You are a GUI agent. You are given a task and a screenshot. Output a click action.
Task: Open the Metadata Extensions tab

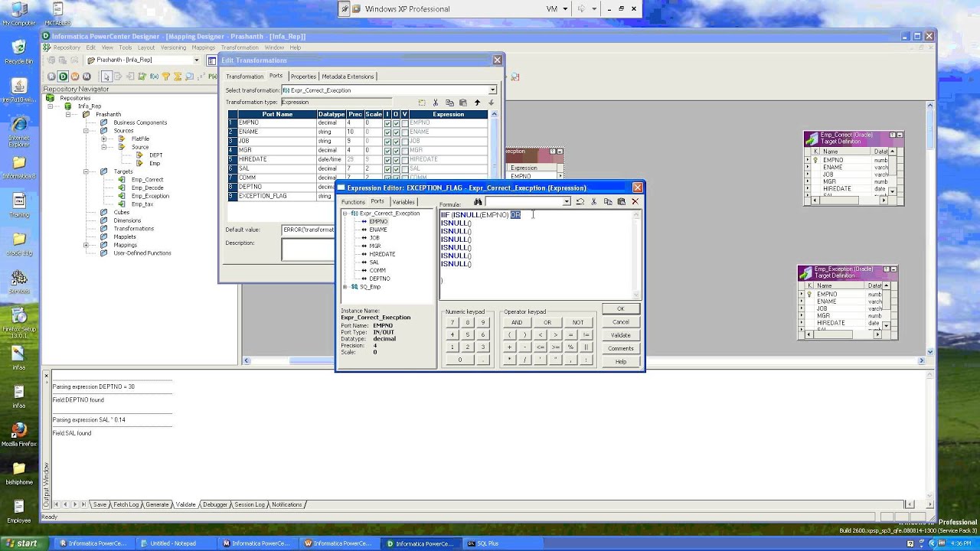pyautogui.click(x=348, y=77)
